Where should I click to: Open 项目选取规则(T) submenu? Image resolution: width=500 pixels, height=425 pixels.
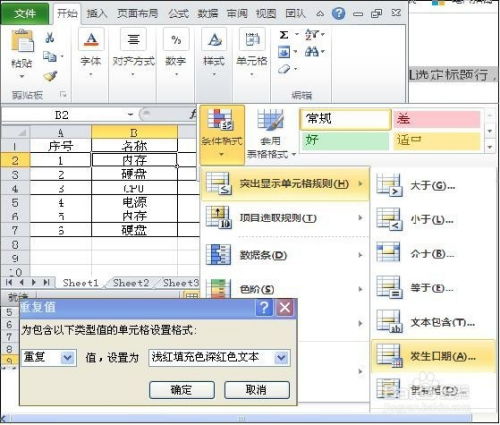[285, 218]
